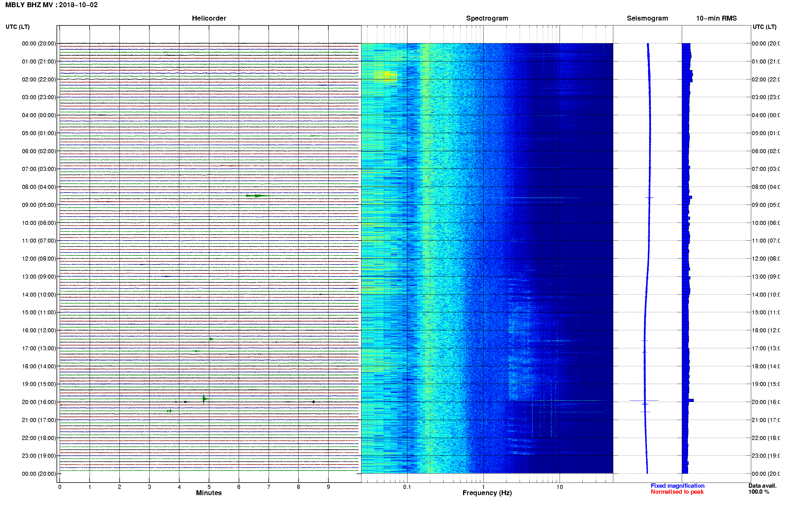Click the red 'Normalised to peak' legend text

tap(677, 492)
